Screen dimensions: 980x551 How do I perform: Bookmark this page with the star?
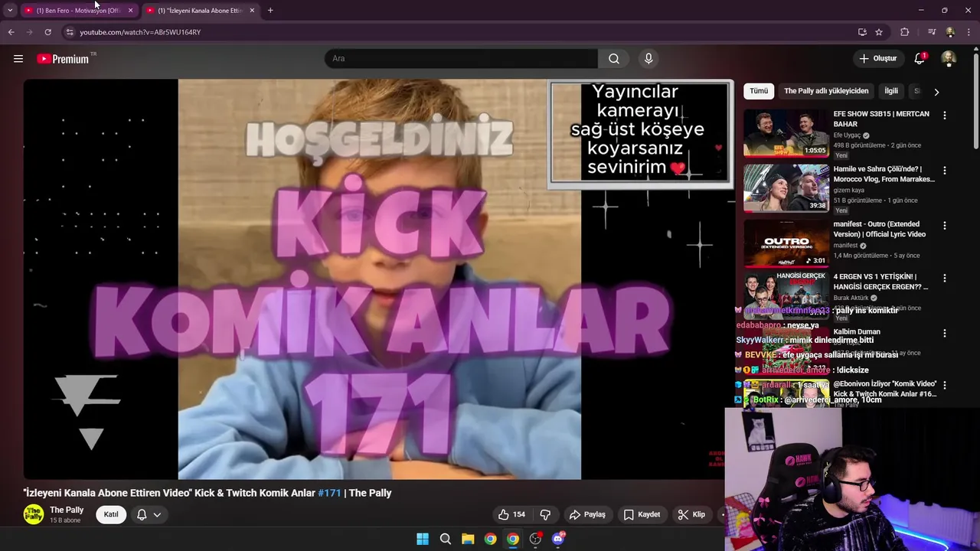point(879,32)
